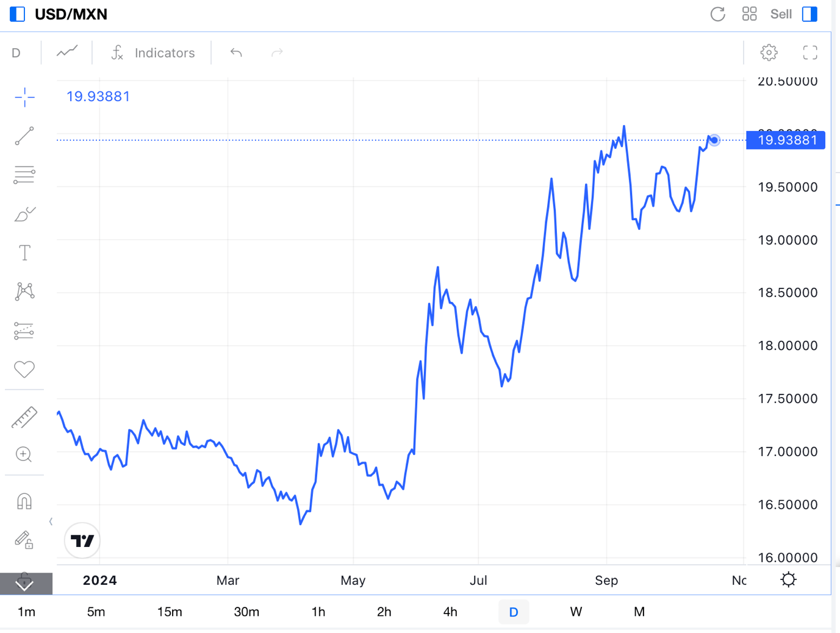
Task: Open chart settings gear
Action: tap(769, 53)
